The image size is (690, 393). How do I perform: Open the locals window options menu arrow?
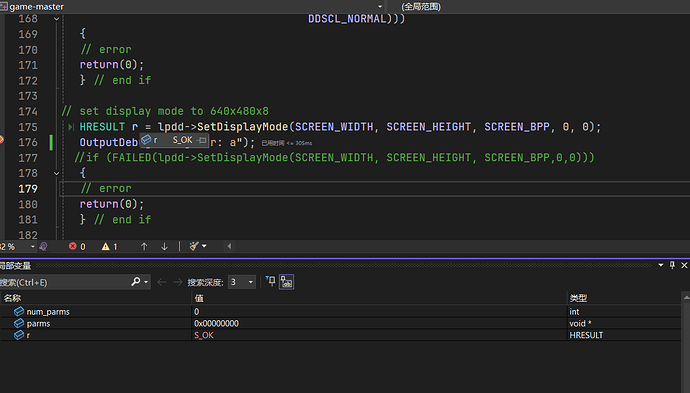click(661, 265)
